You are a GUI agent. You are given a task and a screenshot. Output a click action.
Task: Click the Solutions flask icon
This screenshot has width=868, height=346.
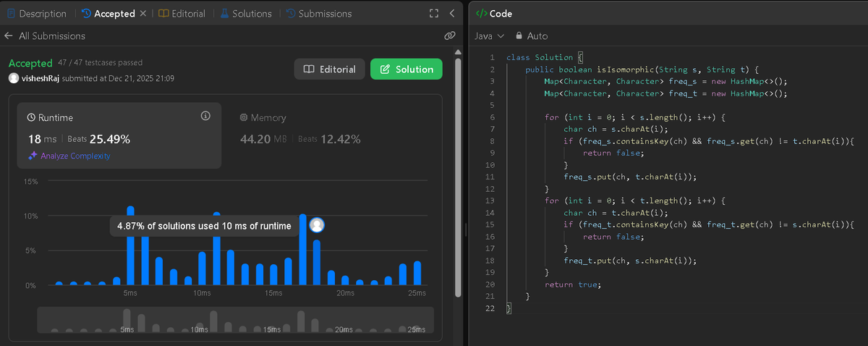pyautogui.click(x=224, y=14)
